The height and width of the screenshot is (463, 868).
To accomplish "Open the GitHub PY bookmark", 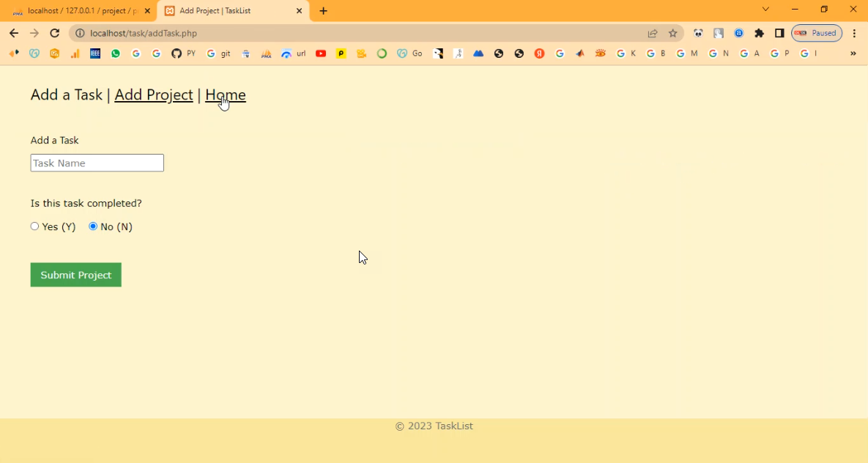I will tap(183, 53).
